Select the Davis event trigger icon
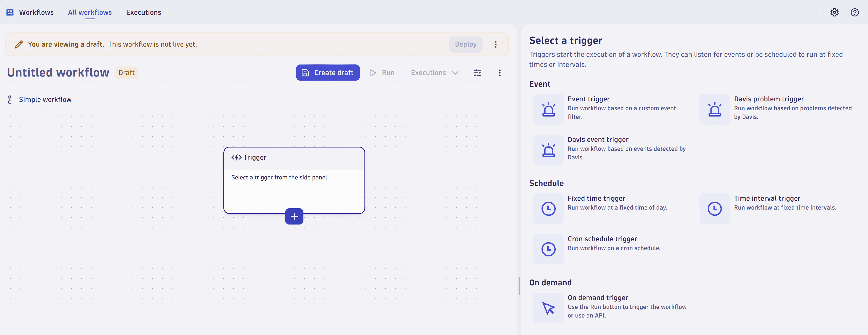The height and width of the screenshot is (335, 868). (548, 150)
